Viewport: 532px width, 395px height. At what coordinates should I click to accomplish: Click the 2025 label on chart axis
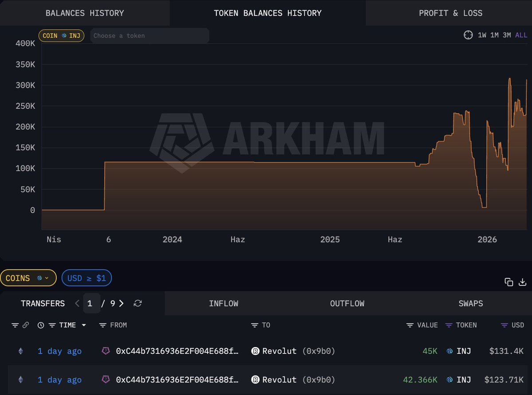click(x=330, y=239)
